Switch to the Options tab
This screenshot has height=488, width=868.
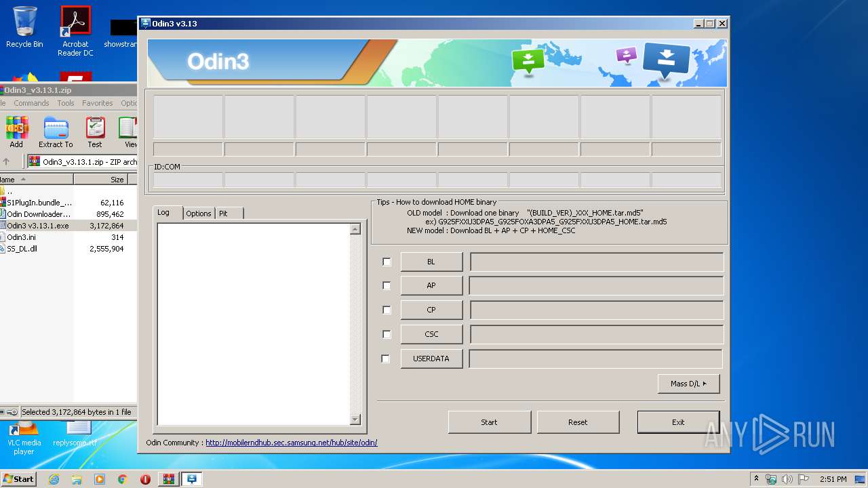tap(199, 213)
